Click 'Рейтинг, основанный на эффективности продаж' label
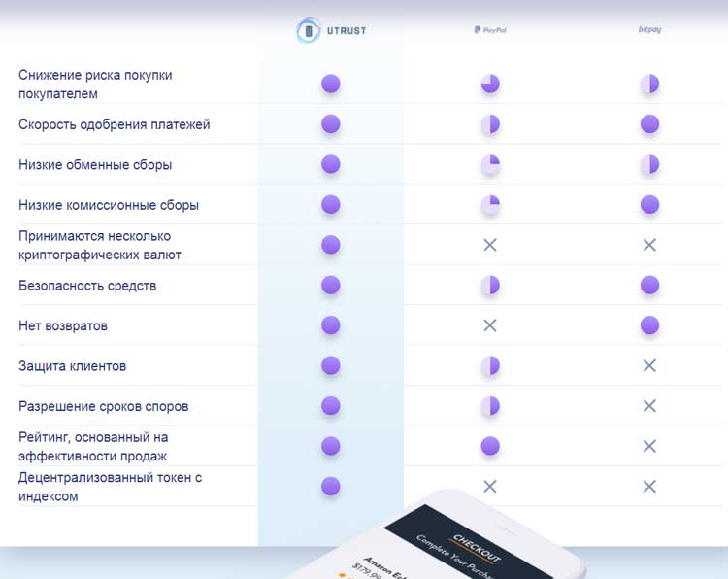Screen dimensions: 728x579 (x=93, y=447)
